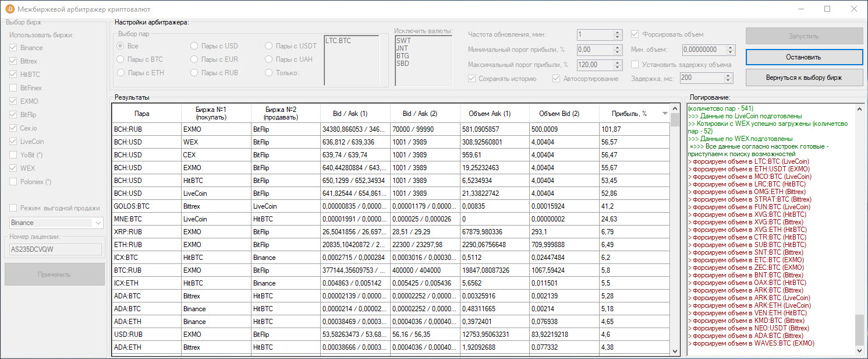868x359 pixels.
Task: Toggle the Bittrex exchange checkbox
Action: [x=13, y=61]
